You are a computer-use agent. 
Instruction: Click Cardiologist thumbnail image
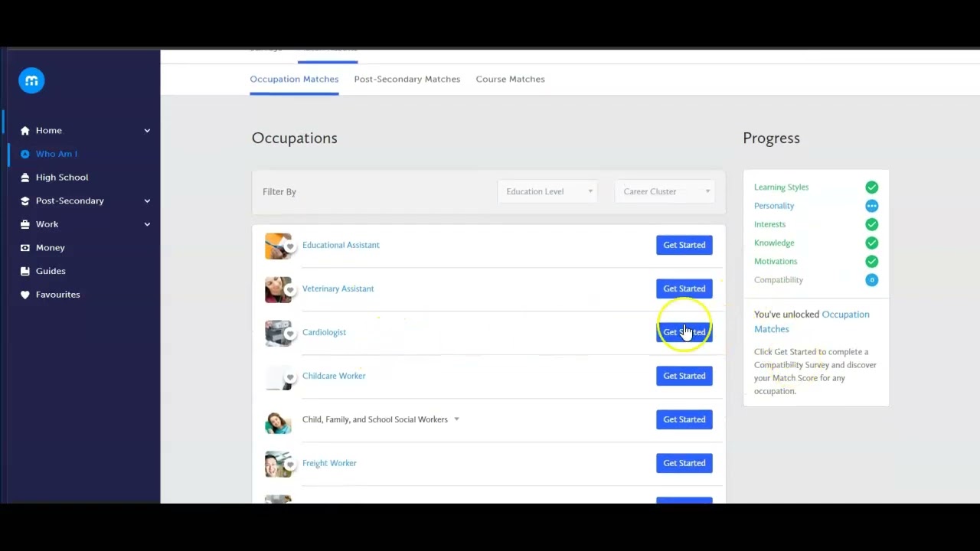click(278, 334)
